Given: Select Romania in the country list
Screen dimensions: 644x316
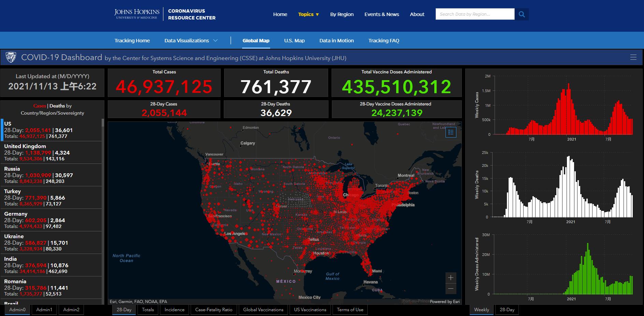Looking at the screenshot, I should click(51, 288).
